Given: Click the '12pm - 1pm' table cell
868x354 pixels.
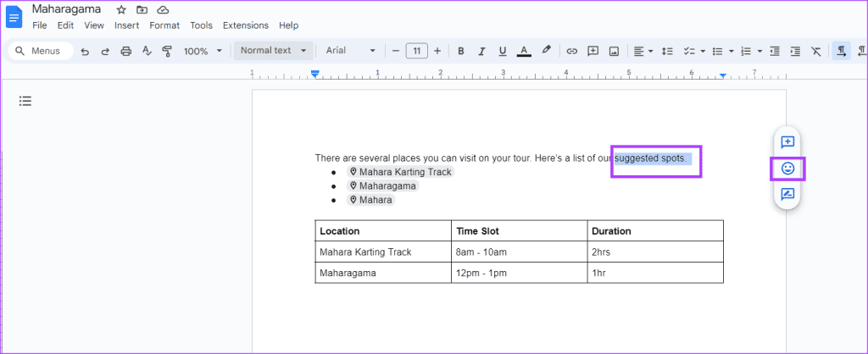Looking at the screenshot, I should click(x=520, y=273).
